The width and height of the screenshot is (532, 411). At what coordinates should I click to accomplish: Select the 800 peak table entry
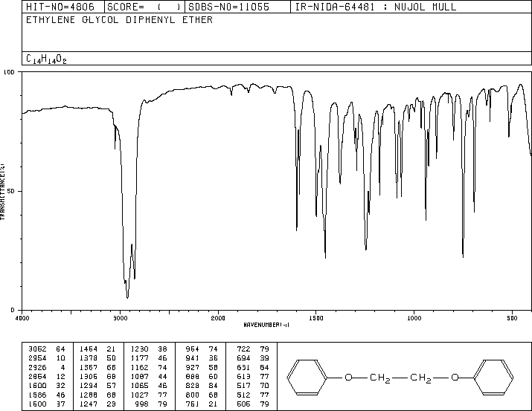(202, 395)
